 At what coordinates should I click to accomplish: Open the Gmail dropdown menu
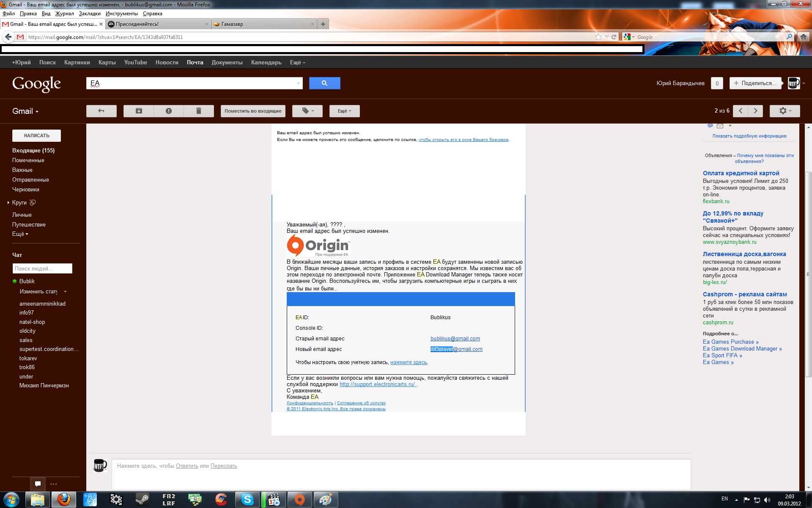(25, 111)
